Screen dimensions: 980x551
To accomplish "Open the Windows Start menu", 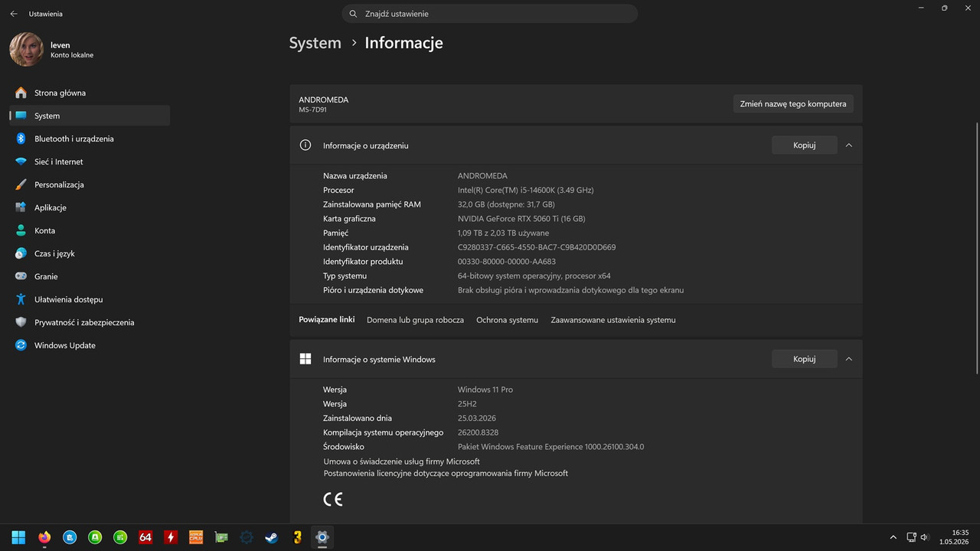I will point(18,537).
